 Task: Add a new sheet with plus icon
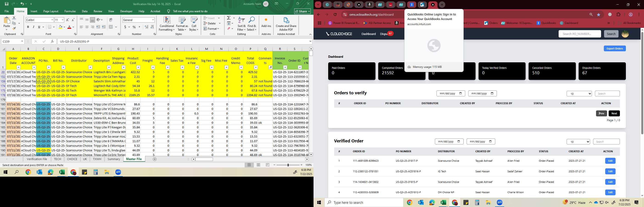(154, 159)
